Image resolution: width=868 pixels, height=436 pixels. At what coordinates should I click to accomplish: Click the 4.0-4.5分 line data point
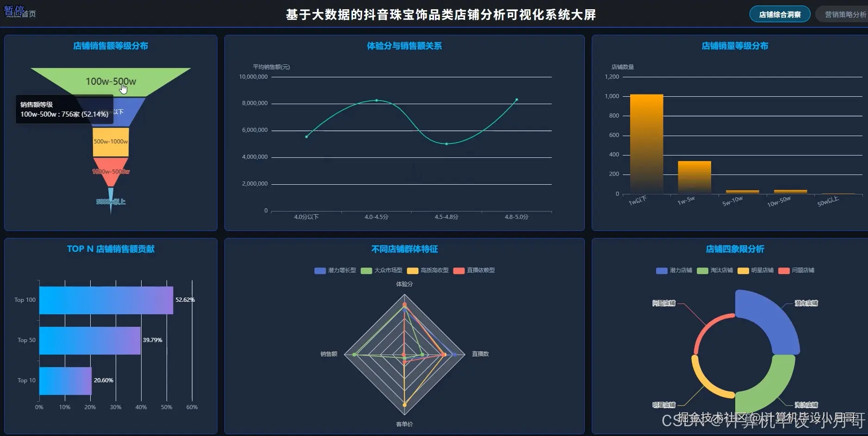click(377, 100)
